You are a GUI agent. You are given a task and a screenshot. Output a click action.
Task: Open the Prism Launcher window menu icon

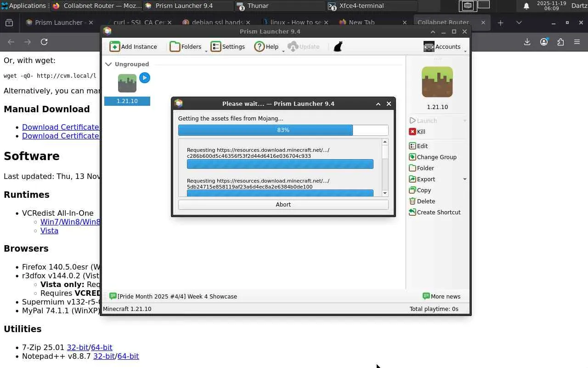(107, 31)
